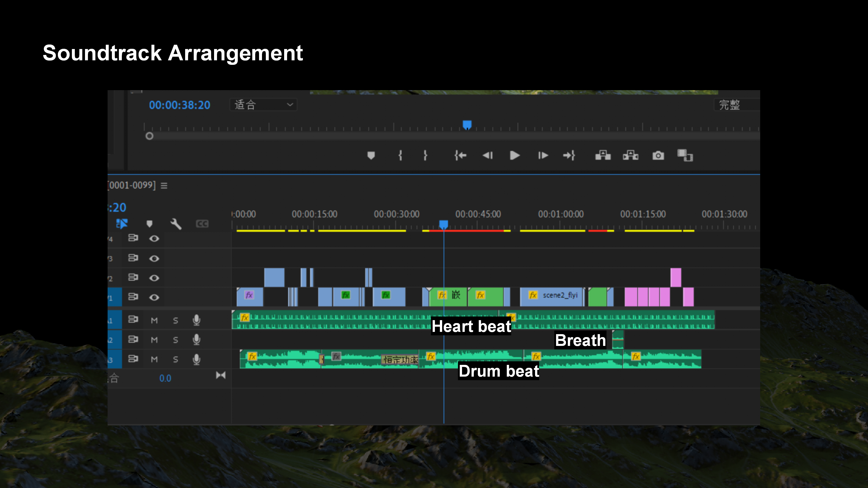Image resolution: width=868 pixels, height=488 pixels.
Task: Mute audio track A1
Action: coord(154,320)
